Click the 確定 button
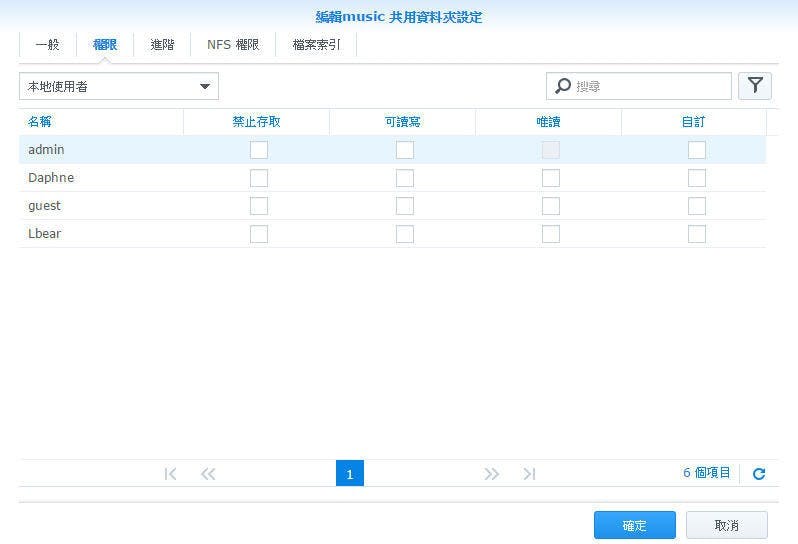This screenshot has height=544, width=798. point(634,525)
